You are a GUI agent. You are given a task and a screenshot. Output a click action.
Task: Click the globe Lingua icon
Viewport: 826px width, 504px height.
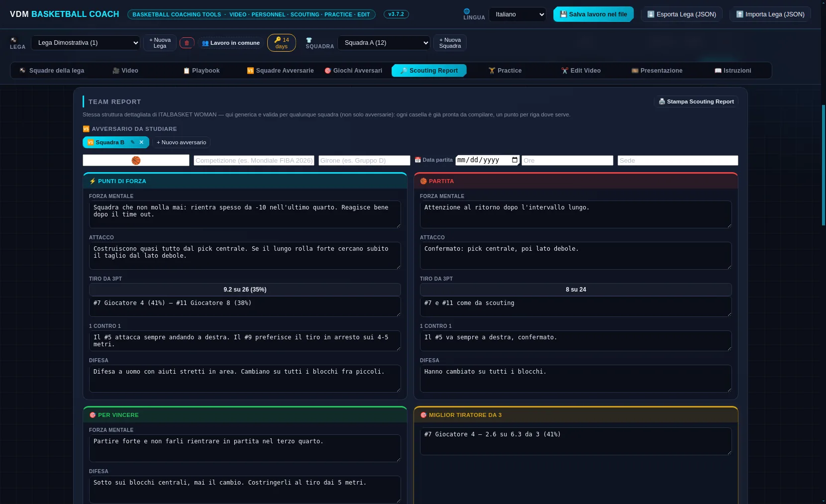coord(467,11)
